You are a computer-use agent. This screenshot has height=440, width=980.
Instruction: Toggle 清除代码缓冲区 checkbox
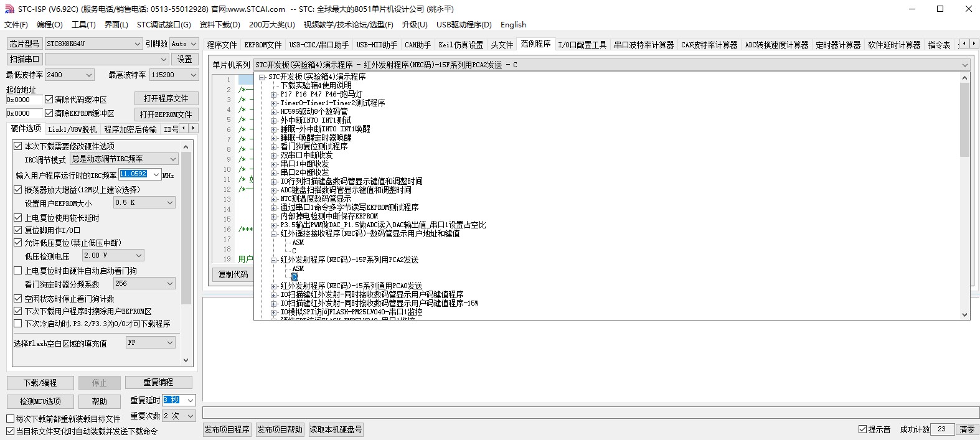click(x=49, y=100)
